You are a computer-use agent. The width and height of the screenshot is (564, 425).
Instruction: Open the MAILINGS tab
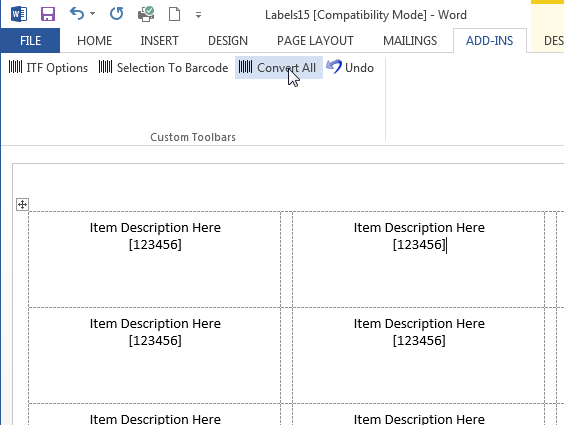(x=410, y=41)
